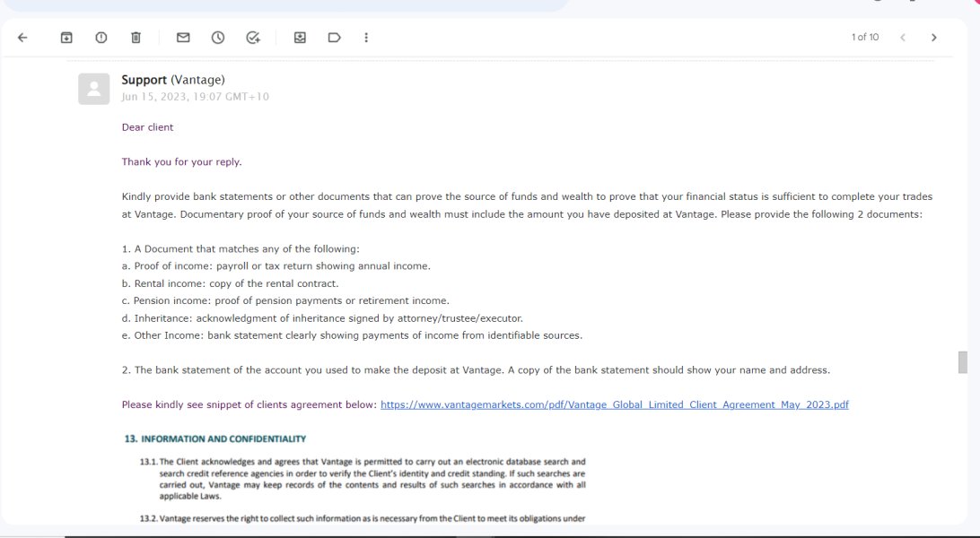This screenshot has width=980, height=538.
Task: Move the email to another folder
Action: click(300, 38)
